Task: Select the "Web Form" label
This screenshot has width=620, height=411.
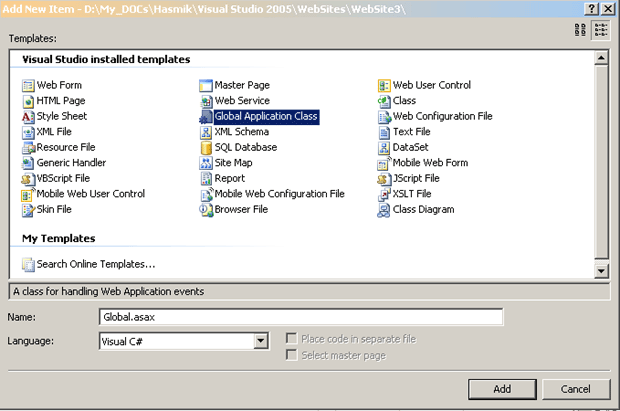Action: point(59,85)
